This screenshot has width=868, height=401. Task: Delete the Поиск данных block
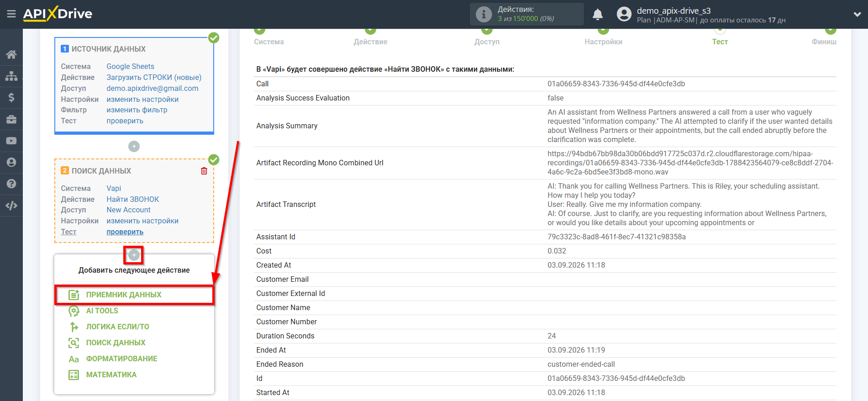(x=204, y=171)
